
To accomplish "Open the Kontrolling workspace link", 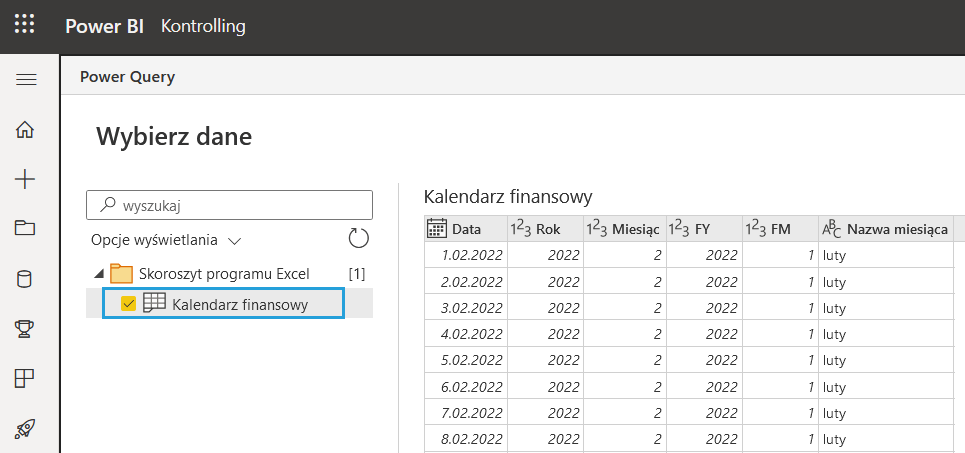I will [x=203, y=26].
